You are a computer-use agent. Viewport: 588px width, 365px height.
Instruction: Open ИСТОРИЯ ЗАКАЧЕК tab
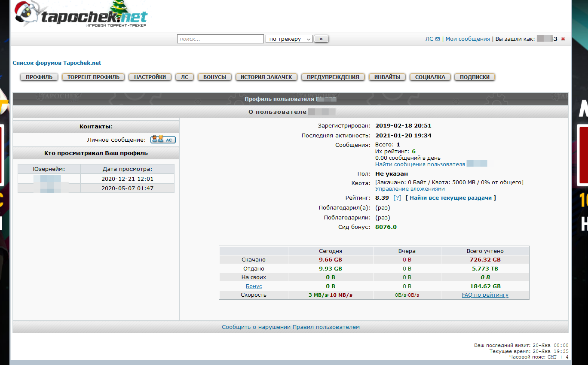pos(266,77)
